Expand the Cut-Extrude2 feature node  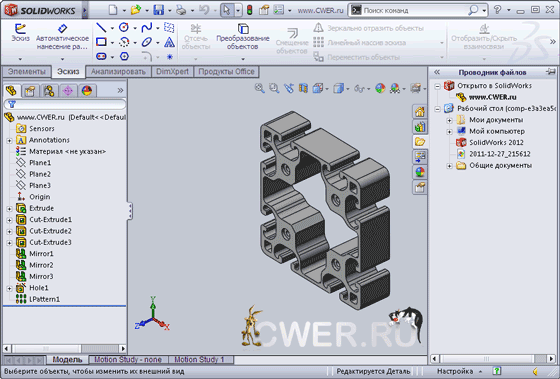coord(9,231)
